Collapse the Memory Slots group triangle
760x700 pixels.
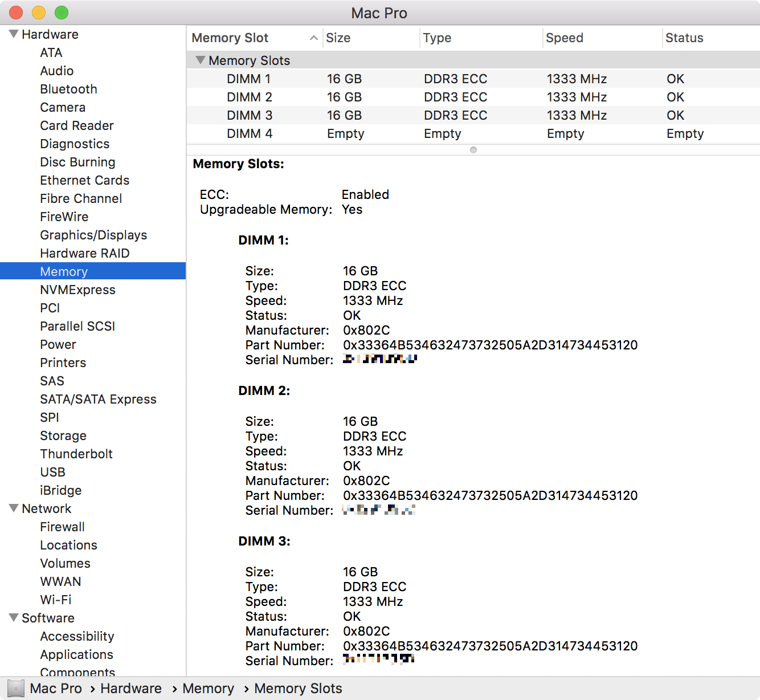200,60
